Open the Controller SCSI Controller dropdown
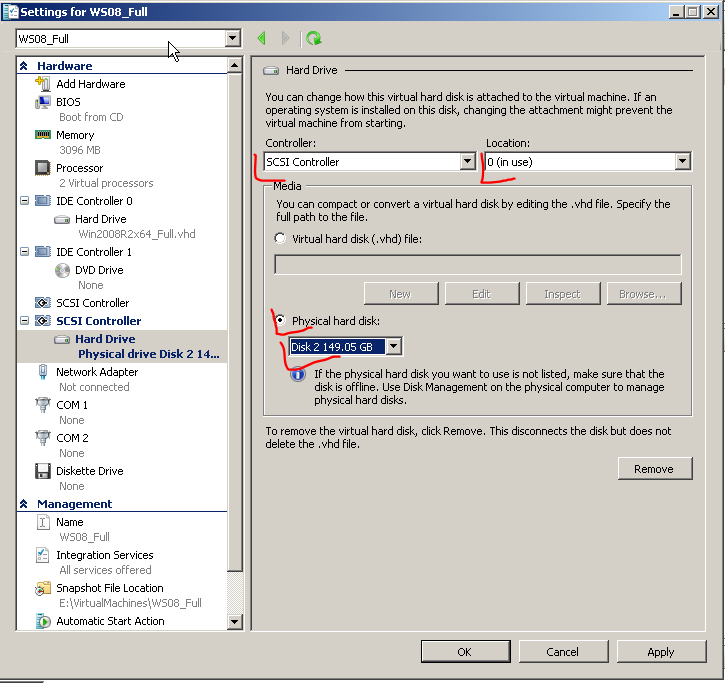Image resolution: width=725 pixels, height=683 pixels. [x=467, y=161]
